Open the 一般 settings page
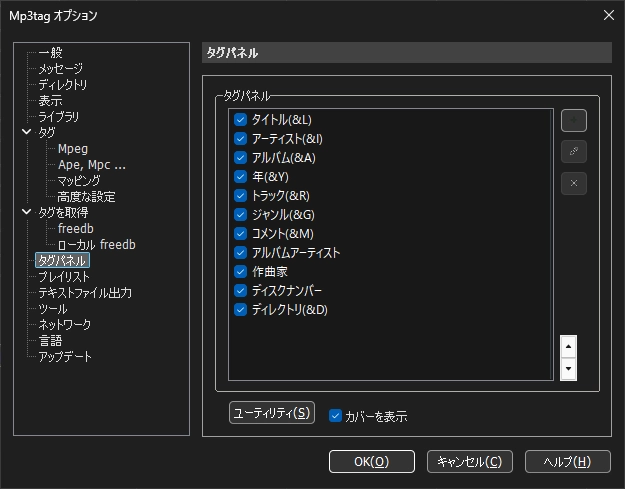625x489 pixels. tap(50, 53)
